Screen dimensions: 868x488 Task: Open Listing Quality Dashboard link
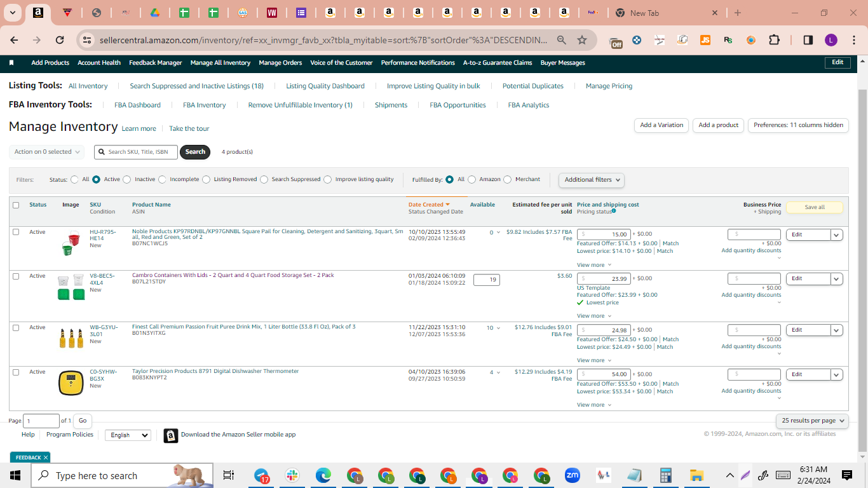325,86
